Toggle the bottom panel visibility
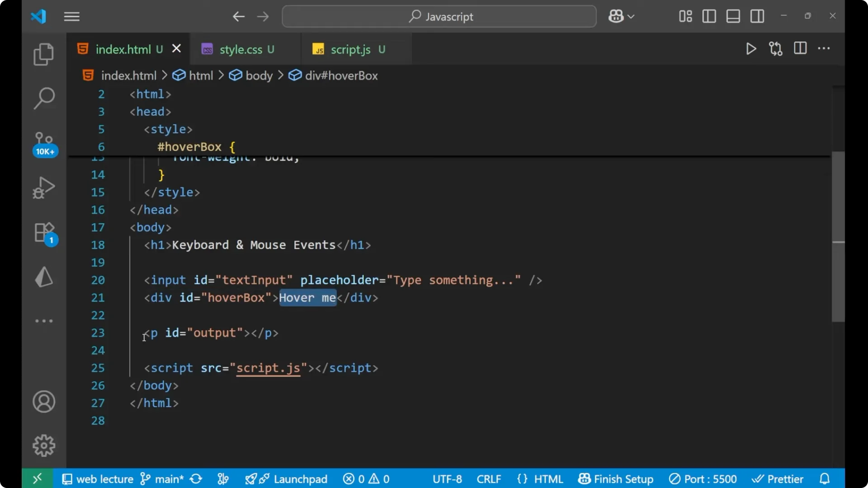 (732, 16)
